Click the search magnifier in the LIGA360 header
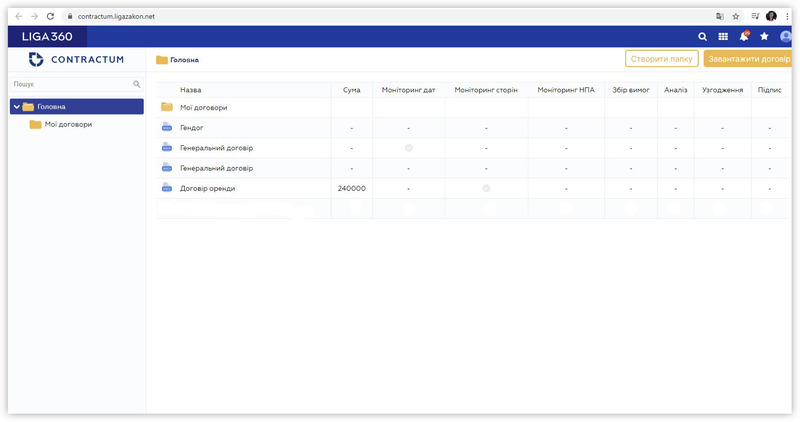This screenshot has height=422, width=800. click(702, 36)
